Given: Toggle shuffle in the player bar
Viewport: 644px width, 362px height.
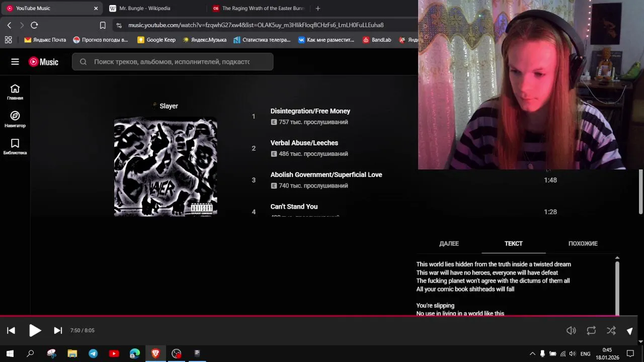Looking at the screenshot, I should click(x=611, y=330).
